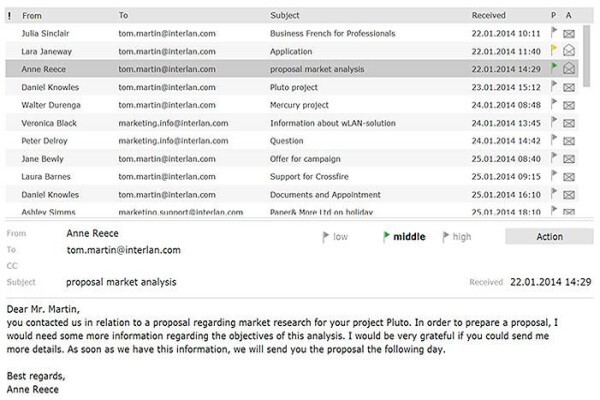Open the Mercury project email
The height and width of the screenshot is (400, 600).
point(292,105)
